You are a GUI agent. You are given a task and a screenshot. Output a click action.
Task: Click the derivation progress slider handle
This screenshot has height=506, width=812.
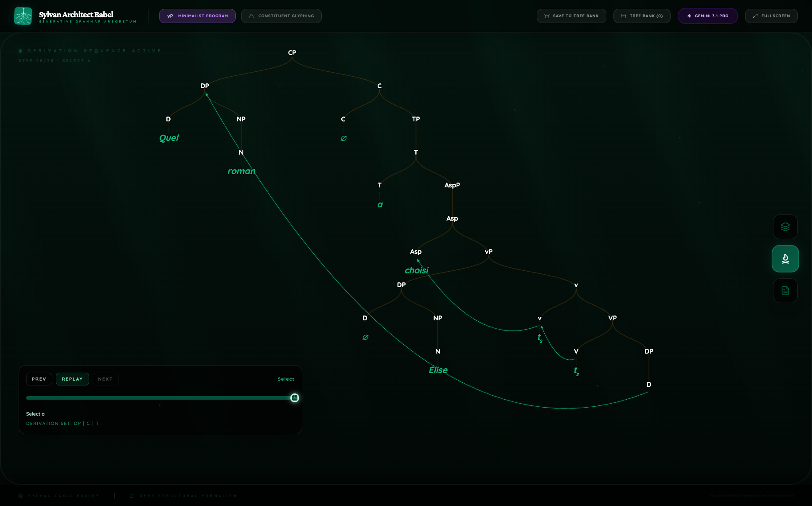295,398
